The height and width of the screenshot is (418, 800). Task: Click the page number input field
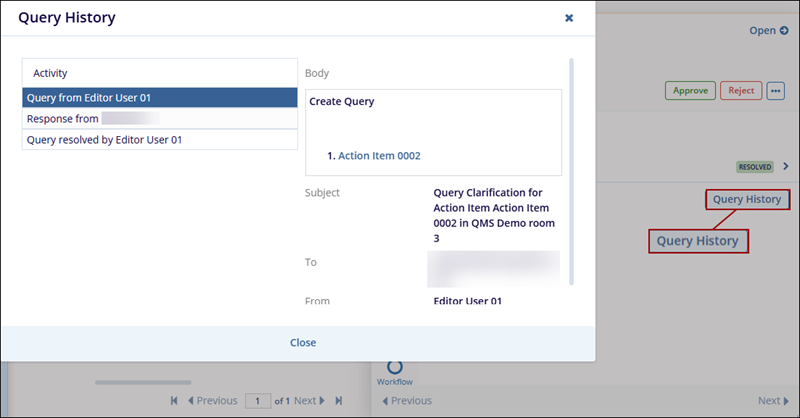(x=259, y=401)
